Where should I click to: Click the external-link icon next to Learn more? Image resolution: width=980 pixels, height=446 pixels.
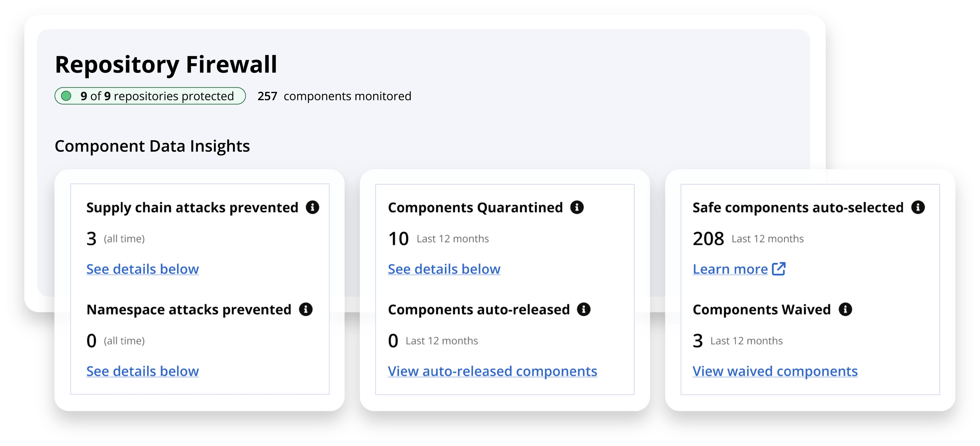[778, 269]
